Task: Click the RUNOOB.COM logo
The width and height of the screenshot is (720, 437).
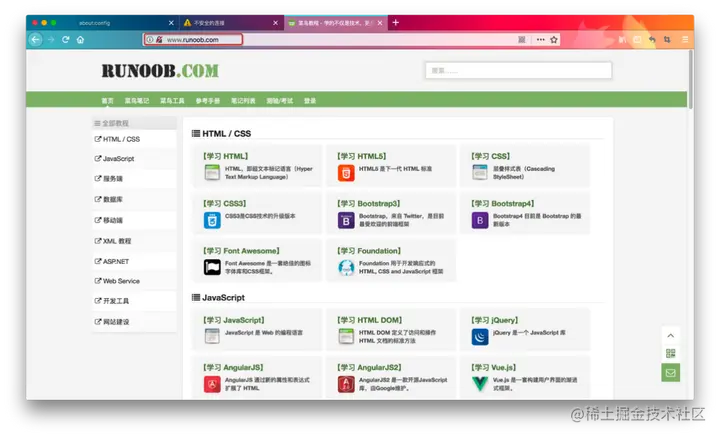Action: (x=160, y=71)
